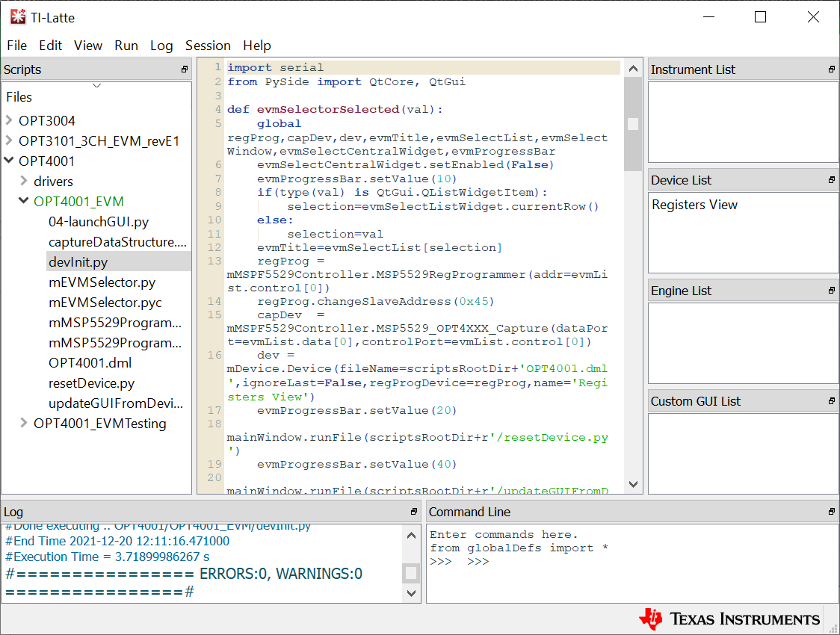Float the Scripts panel using its dock icon
Image resolution: width=840 pixels, height=635 pixels.
(x=185, y=69)
